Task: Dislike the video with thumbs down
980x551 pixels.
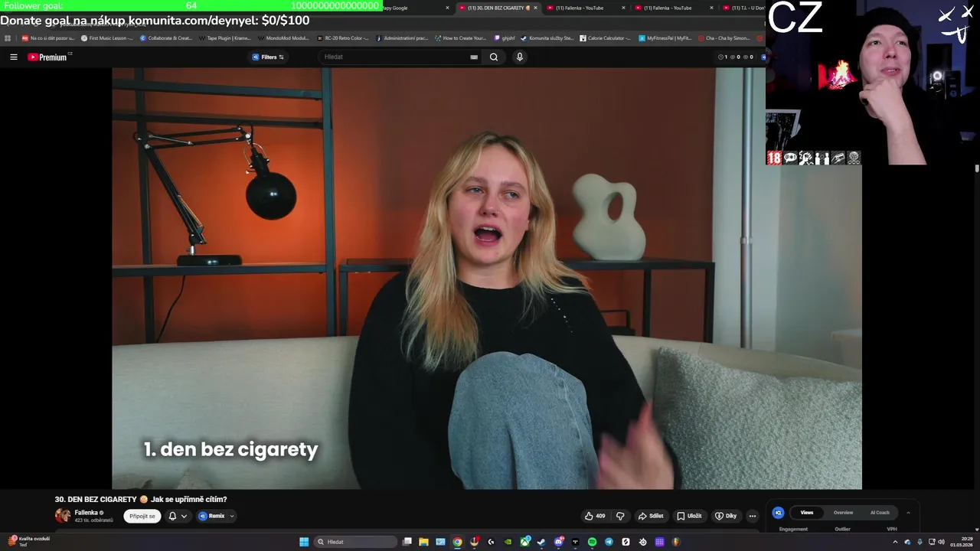Action: (x=620, y=516)
